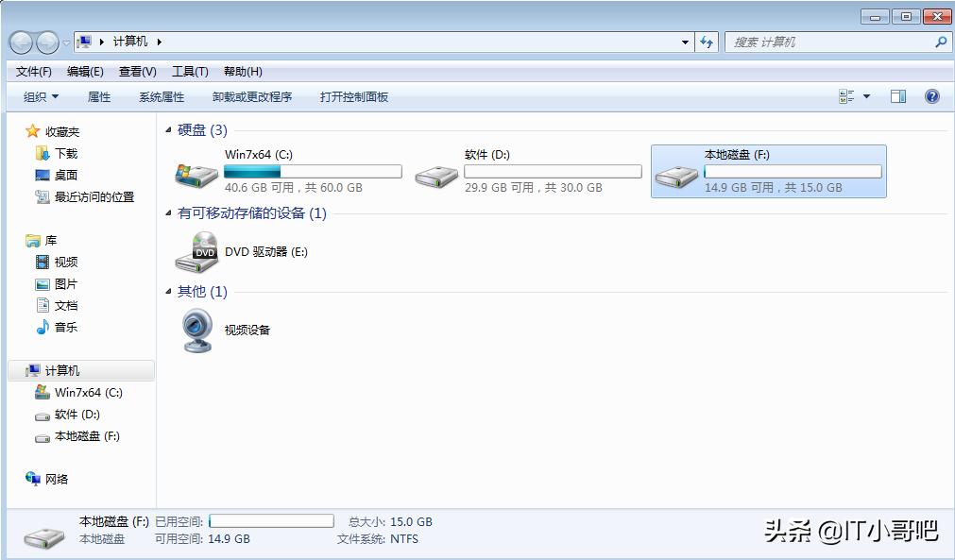The width and height of the screenshot is (955, 560).
Task: Click the refresh arrow next to address bar
Action: [707, 42]
